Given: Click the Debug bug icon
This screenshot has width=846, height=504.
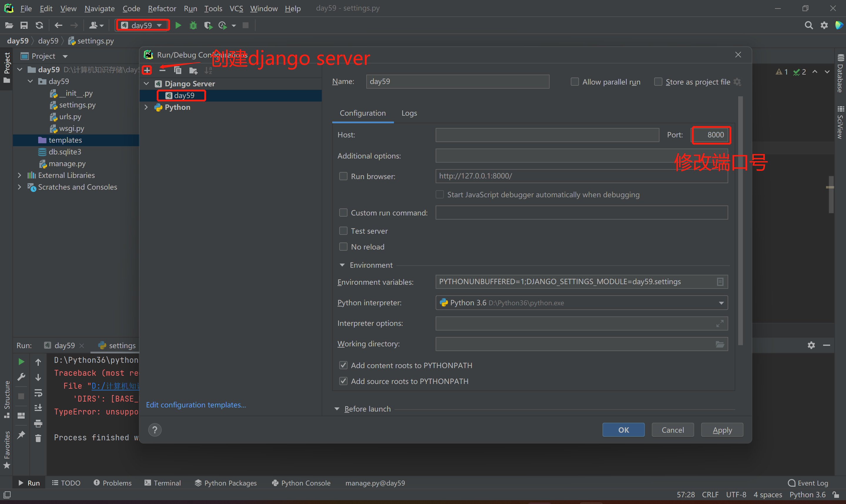Looking at the screenshot, I should click(x=193, y=26).
